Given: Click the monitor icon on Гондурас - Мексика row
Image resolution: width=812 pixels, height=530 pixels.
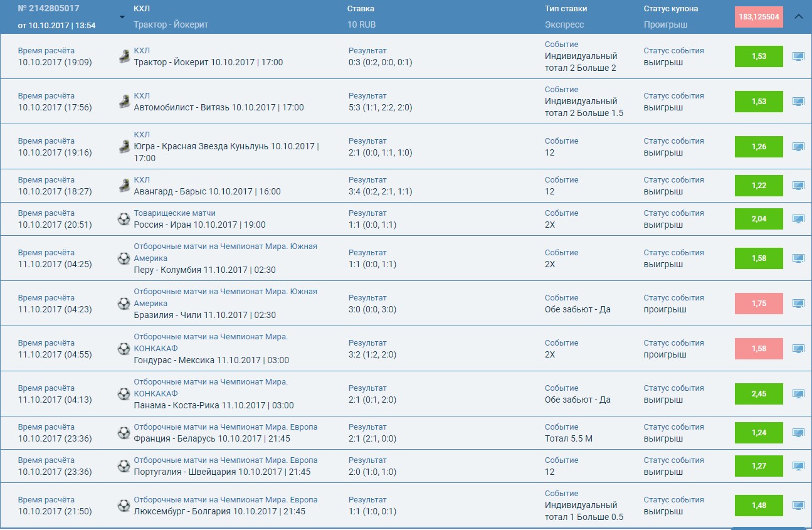Looking at the screenshot, I should pyautogui.click(x=798, y=349).
